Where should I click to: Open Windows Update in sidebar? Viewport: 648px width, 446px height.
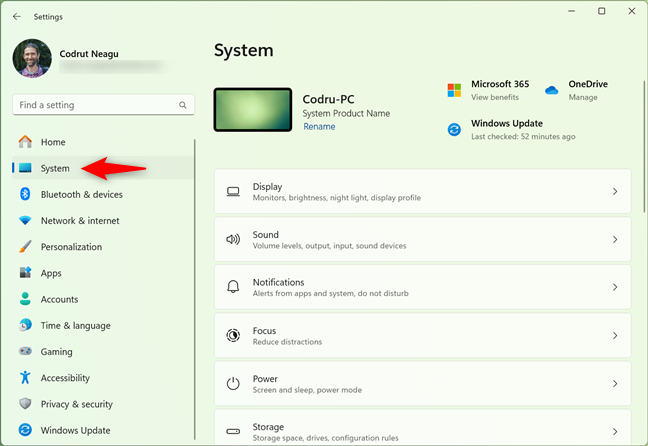pyautogui.click(x=103, y=430)
